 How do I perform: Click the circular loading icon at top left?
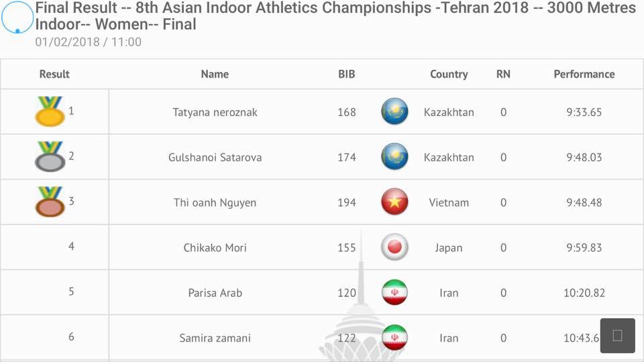17,17
